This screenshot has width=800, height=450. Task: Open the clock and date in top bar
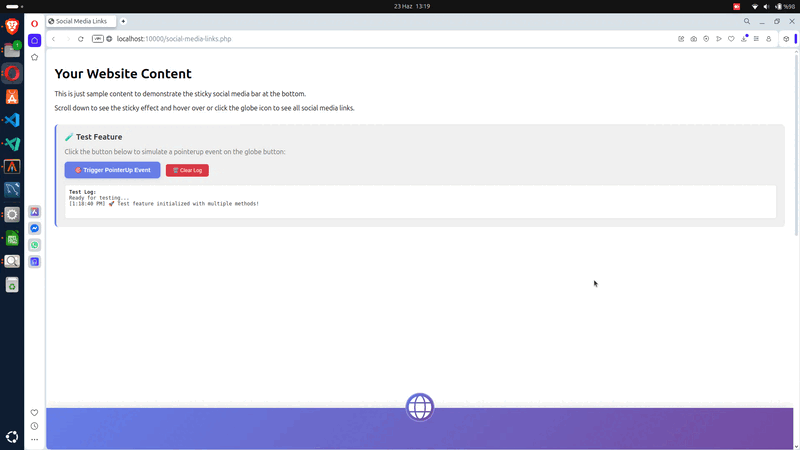(412, 6)
